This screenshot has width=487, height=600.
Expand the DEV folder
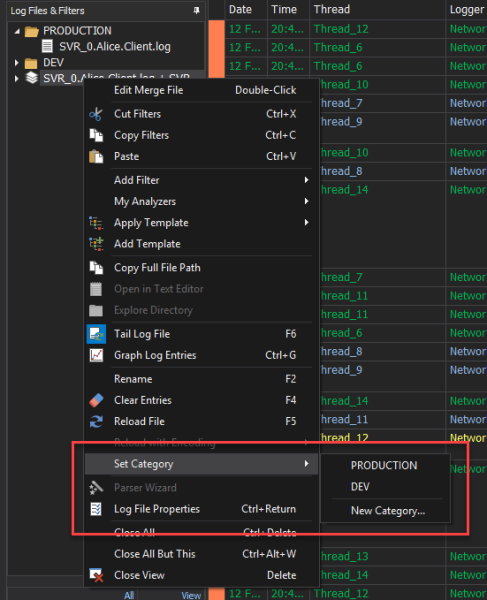coord(16,62)
